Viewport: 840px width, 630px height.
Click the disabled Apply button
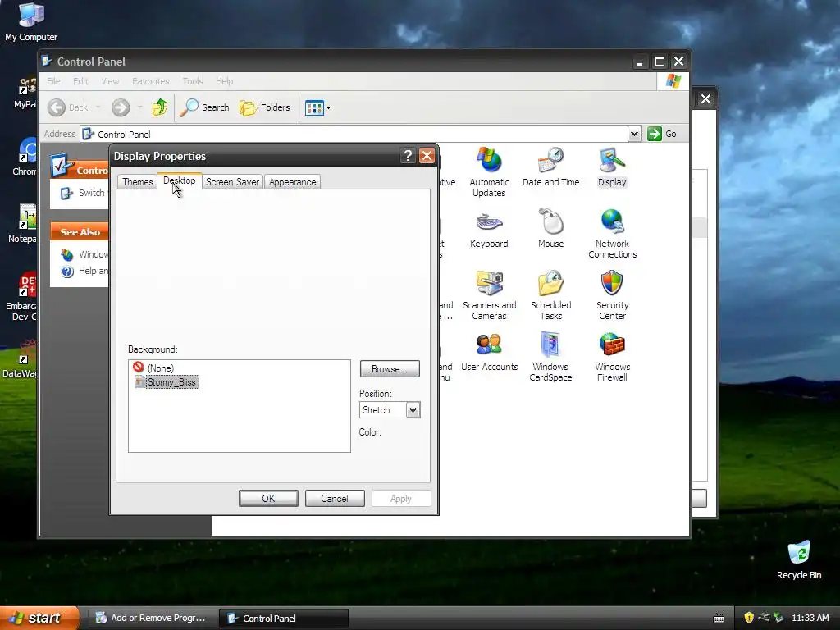point(400,499)
